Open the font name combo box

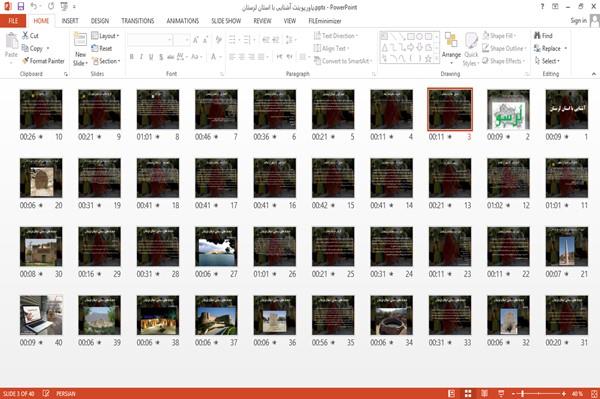coord(150,40)
